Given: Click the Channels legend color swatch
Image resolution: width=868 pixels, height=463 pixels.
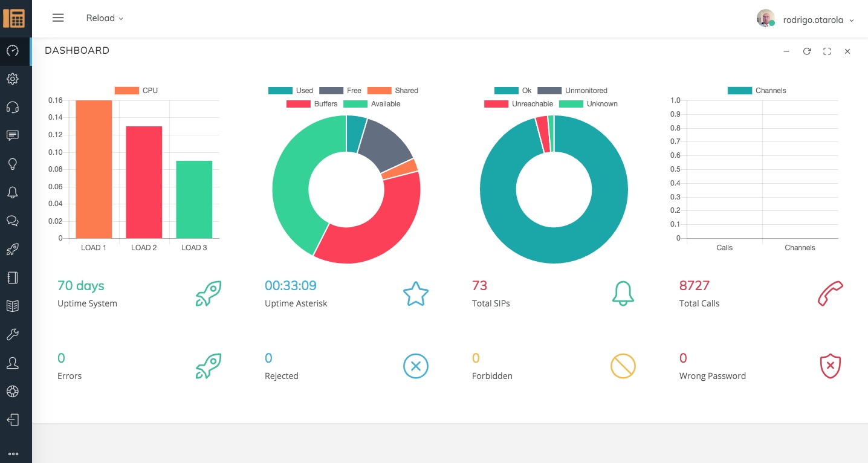Looking at the screenshot, I should (x=739, y=91).
